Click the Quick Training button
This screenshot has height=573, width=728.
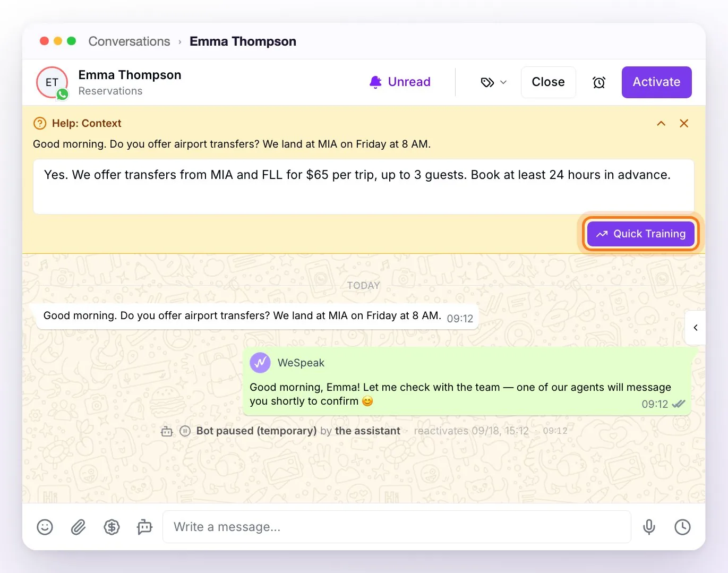tap(641, 234)
